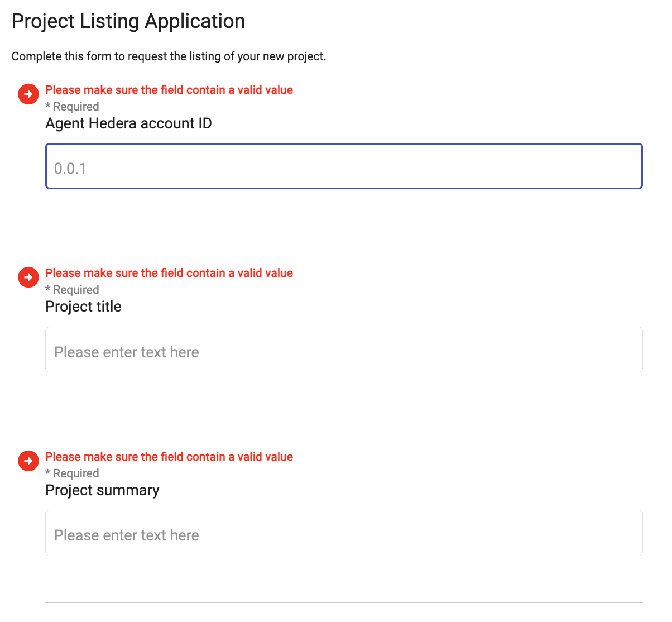Click the red arrow icon beside Agent Hedera error
The width and height of the screenshot is (672, 622).
(28, 94)
